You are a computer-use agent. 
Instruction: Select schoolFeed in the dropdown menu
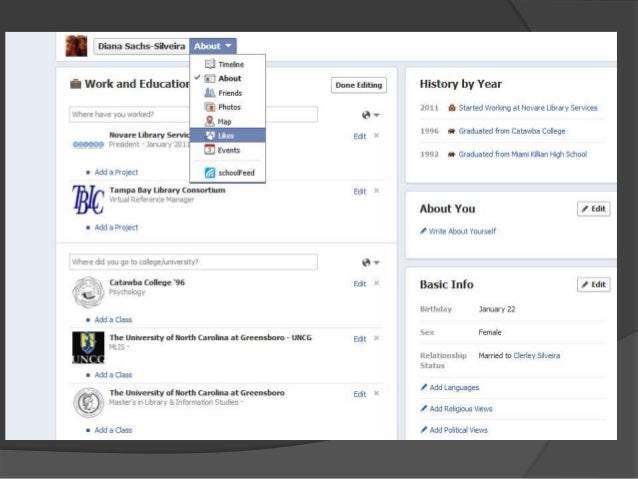click(227, 173)
